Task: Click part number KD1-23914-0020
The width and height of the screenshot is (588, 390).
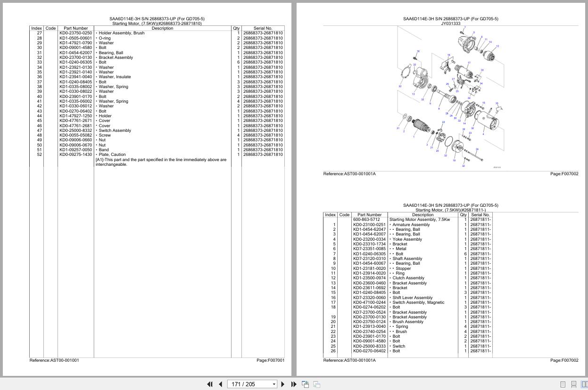Action: click(369, 273)
